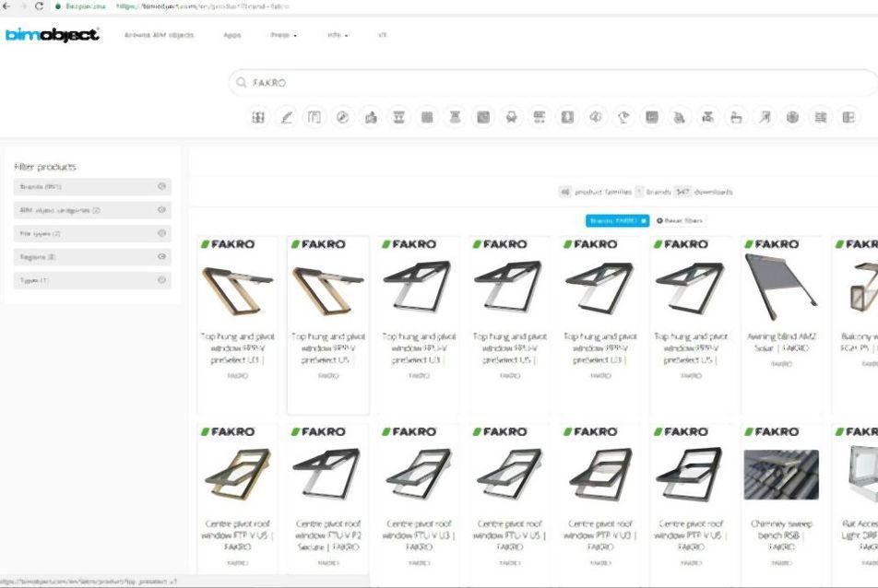This screenshot has height=588, width=878.
Task: Select the compass circle category icon
Action: (342, 117)
